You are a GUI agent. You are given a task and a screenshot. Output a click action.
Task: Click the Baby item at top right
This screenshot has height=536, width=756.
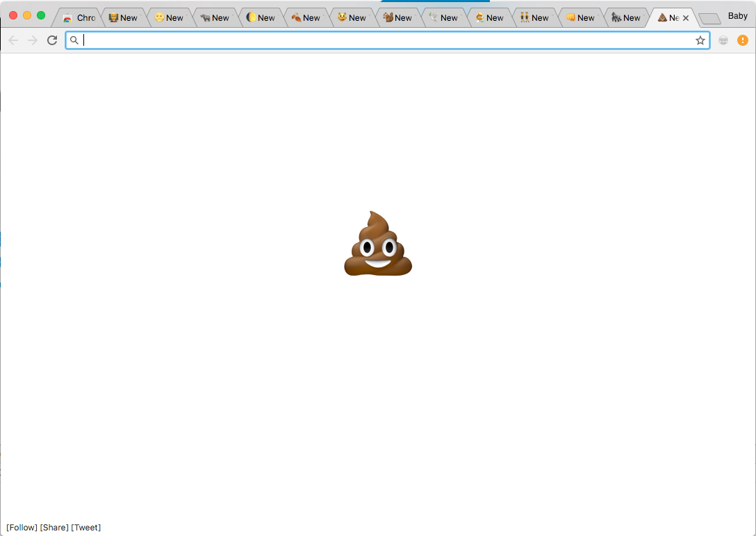[737, 15]
